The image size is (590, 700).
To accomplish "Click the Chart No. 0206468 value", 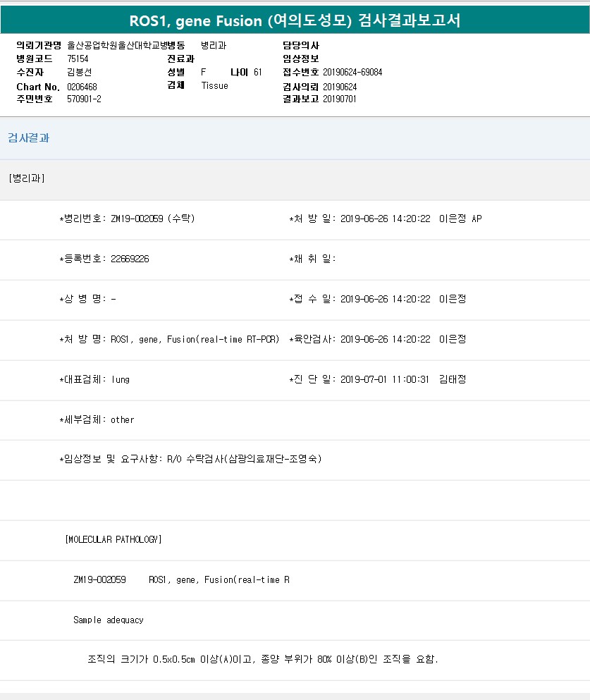I will (82, 87).
